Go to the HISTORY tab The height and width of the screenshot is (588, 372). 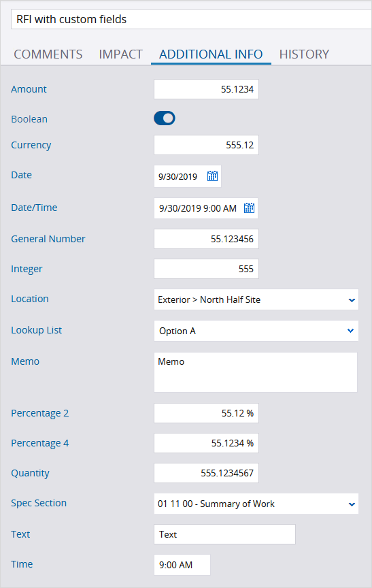coord(304,54)
